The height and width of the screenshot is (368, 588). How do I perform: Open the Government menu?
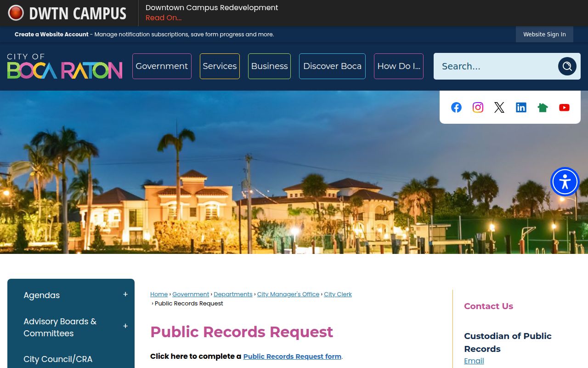[x=162, y=66]
